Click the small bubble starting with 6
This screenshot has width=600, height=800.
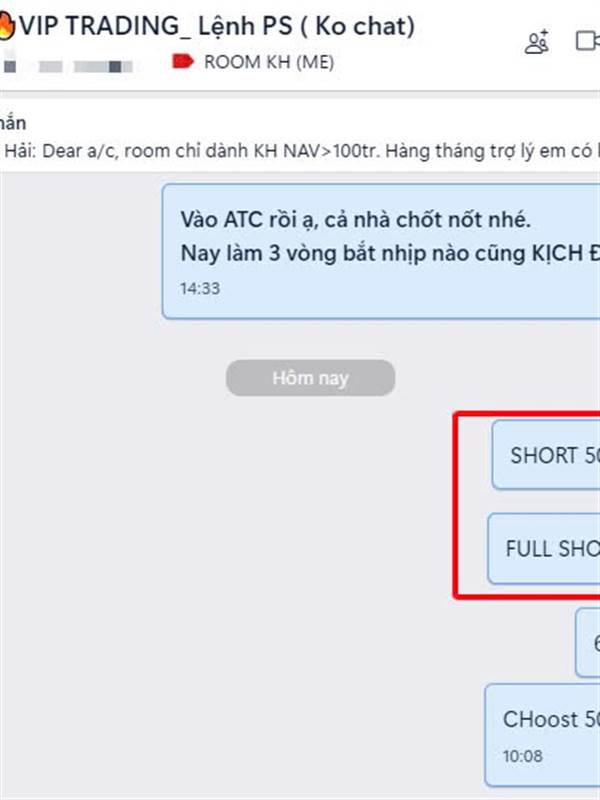click(588, 642)
